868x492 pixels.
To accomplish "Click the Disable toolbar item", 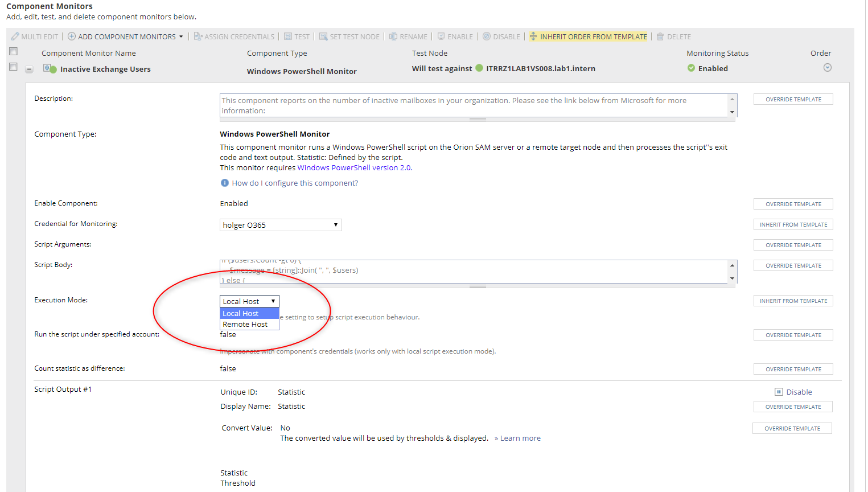I will [x=501, y=36].
